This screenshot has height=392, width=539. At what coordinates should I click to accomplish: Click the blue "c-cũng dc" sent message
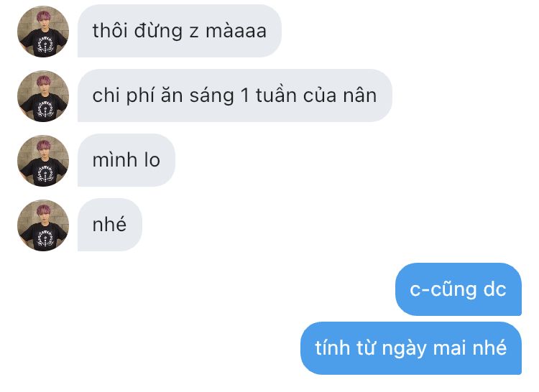[459, 289]
